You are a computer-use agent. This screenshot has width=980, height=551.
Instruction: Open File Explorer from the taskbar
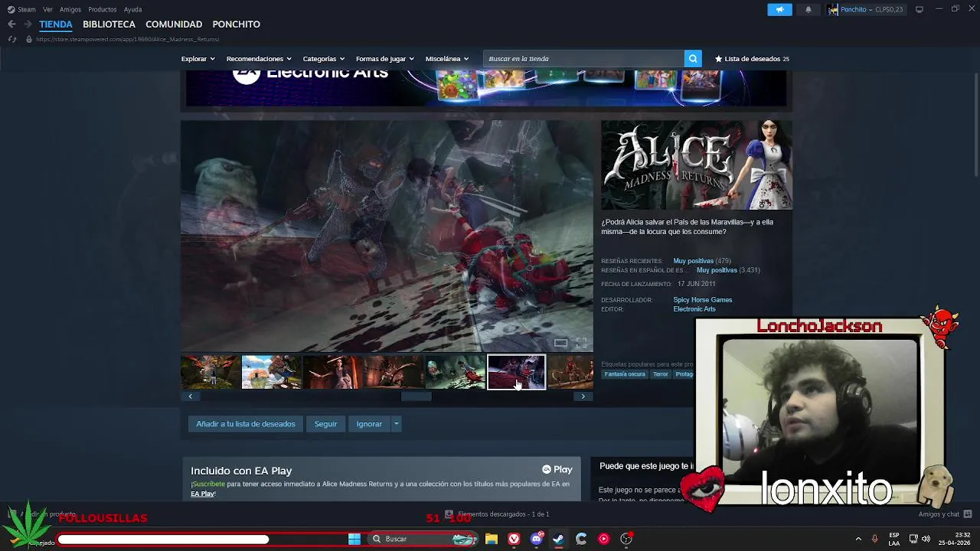(x=492, y=539)
